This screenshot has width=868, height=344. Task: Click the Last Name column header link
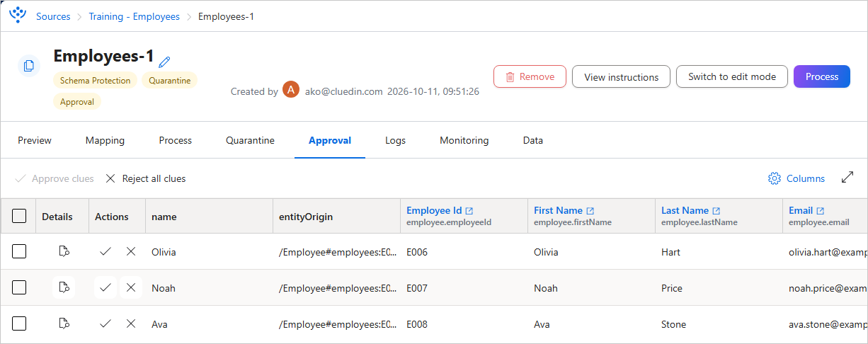pos(685,210)
